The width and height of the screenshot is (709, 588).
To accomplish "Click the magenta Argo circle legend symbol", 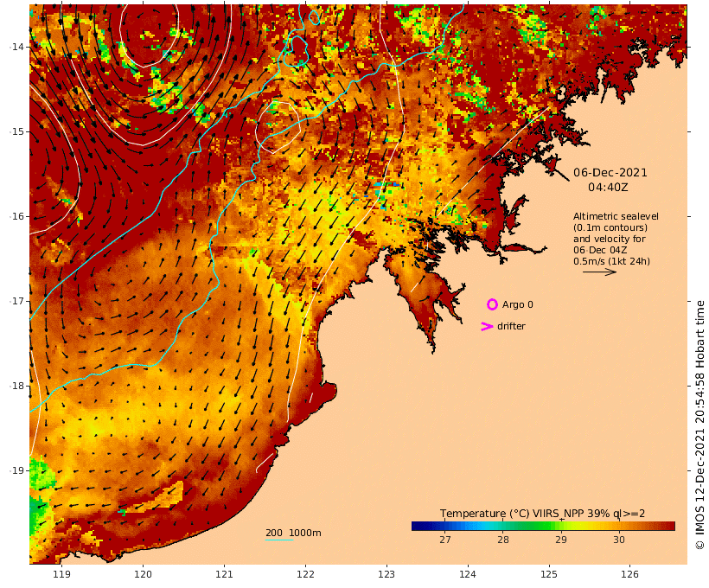I will (492, 304).
